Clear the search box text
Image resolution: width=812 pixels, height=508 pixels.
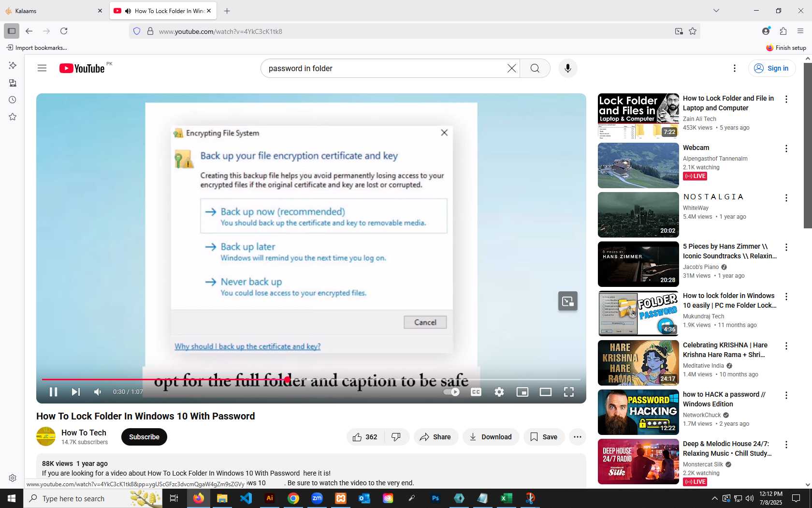coord(512,68)
